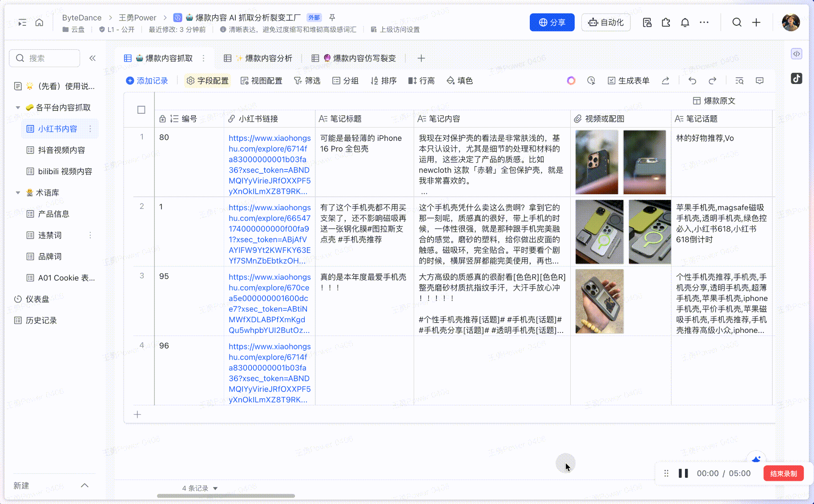Click the 分享 button
This screenshot has height=504, width=814.
pyautogui.click(x=552, y=23)
